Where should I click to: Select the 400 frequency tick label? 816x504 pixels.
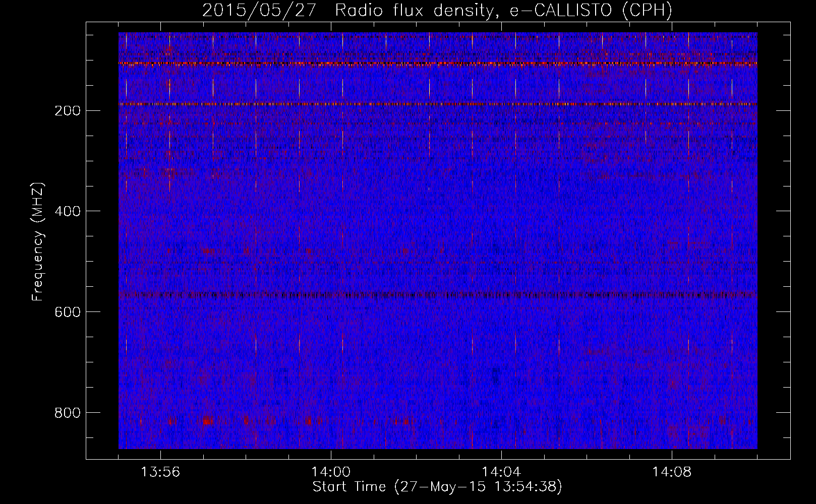pyautogui.click(x=67, y=212)
